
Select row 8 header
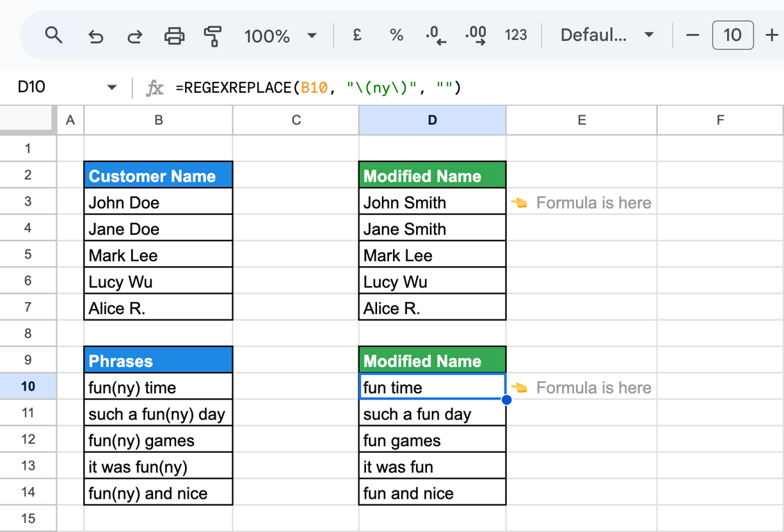(28, 333)
